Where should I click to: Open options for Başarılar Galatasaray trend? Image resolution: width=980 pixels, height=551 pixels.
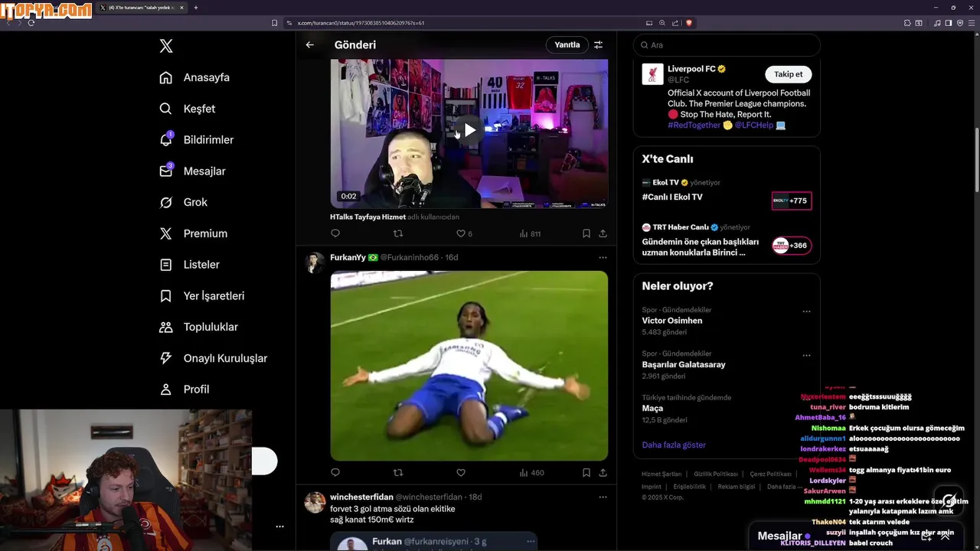[x=806, y=356]
